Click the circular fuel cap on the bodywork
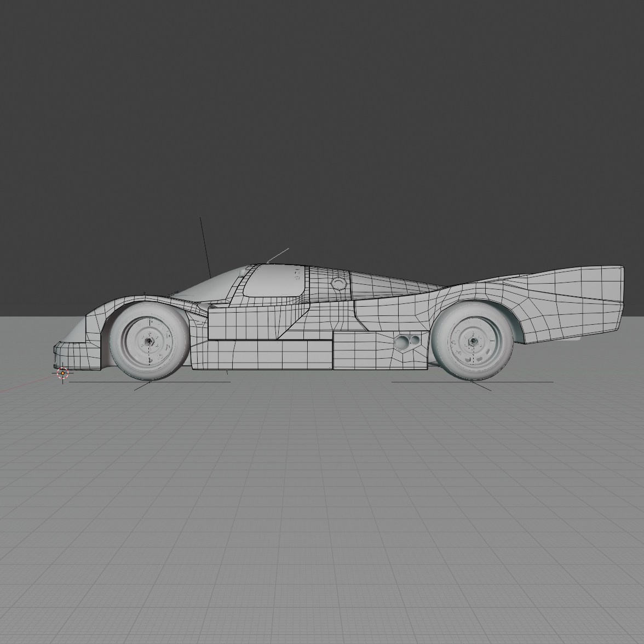 tap(338, 284)
